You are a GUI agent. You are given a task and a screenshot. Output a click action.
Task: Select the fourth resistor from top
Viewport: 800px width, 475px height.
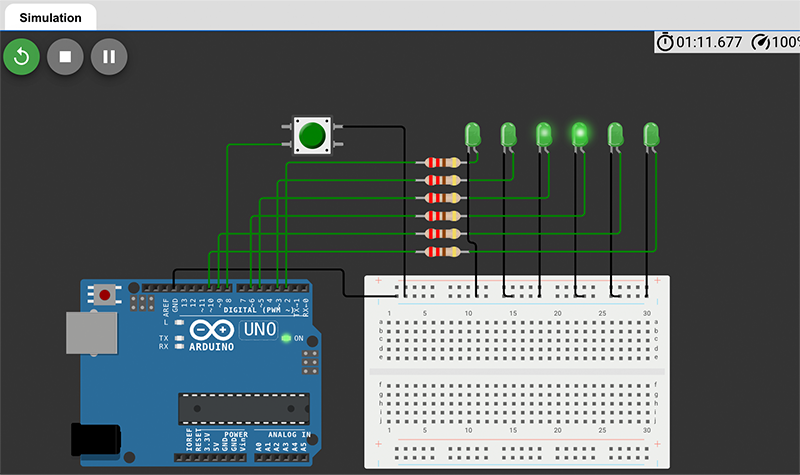point(442,216)
